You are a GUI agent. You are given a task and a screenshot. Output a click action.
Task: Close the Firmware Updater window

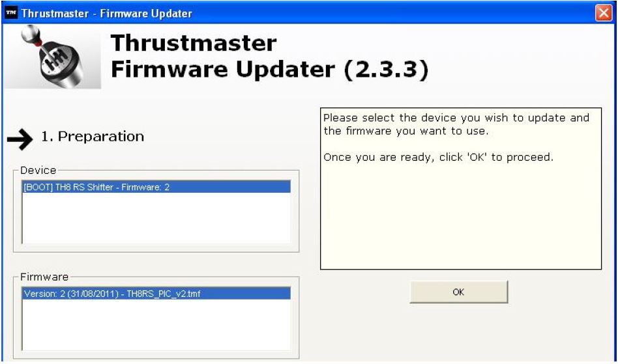pyautogui.click(x=604, y=13)
